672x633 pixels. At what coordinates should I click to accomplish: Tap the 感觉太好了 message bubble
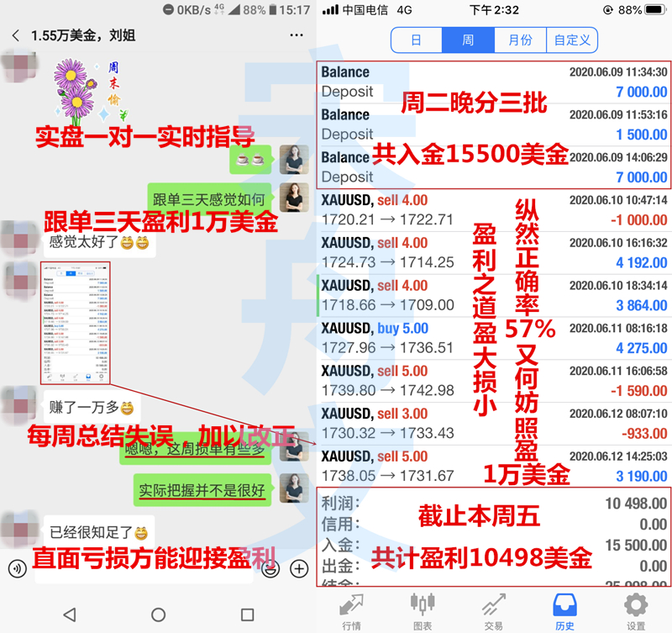pyautogui.click(x=99, y=242)
